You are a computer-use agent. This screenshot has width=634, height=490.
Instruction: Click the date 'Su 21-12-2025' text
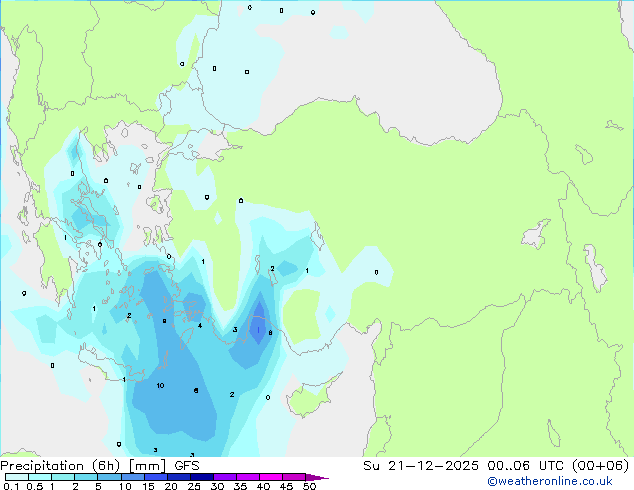click(421, 466)
